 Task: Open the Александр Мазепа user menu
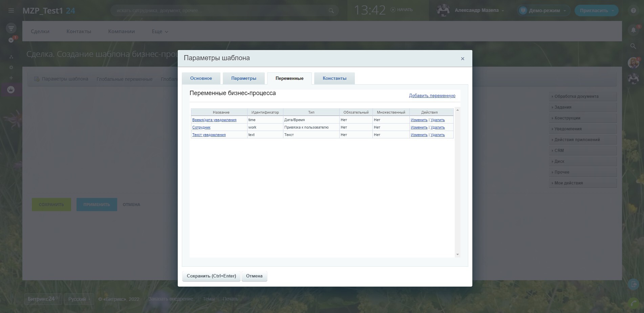coord(479,10)
